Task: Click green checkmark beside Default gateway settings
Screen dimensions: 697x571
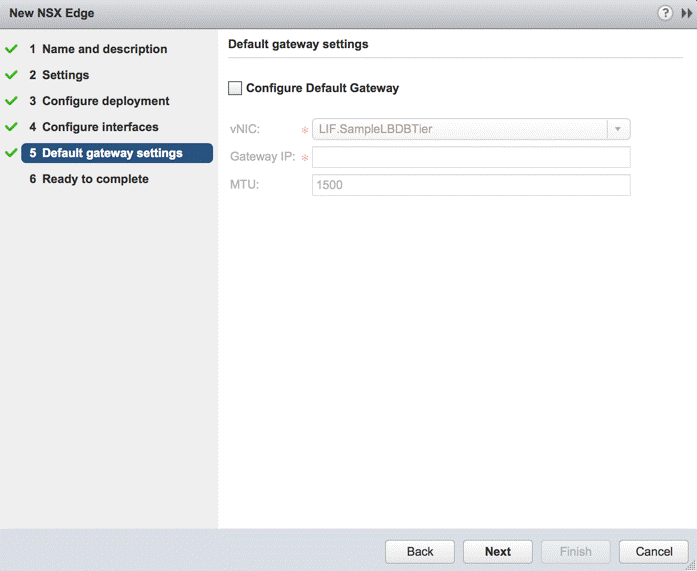Action: point(12,153)
